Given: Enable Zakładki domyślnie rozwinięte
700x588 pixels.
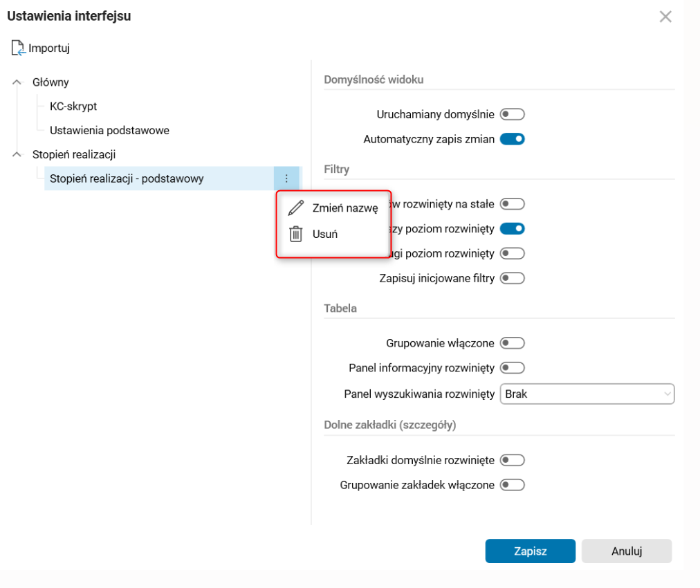Looking at the screenshot, I should (x=513, y=460).
